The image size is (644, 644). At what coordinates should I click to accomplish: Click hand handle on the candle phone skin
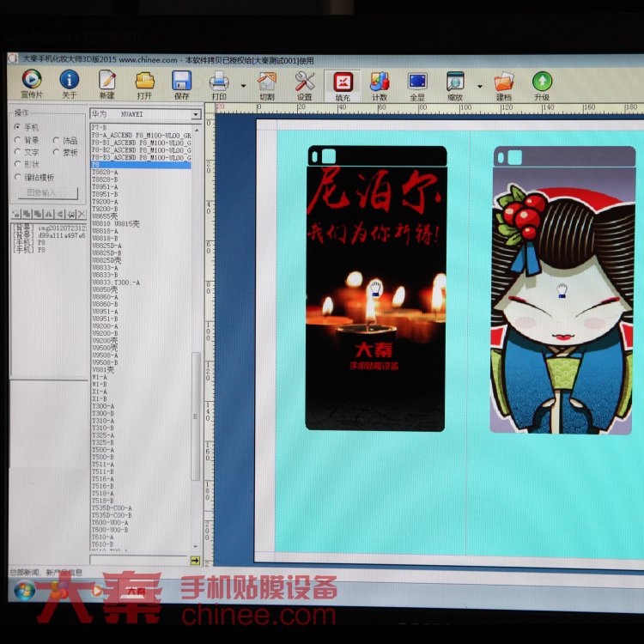click(x=375, y=288)
